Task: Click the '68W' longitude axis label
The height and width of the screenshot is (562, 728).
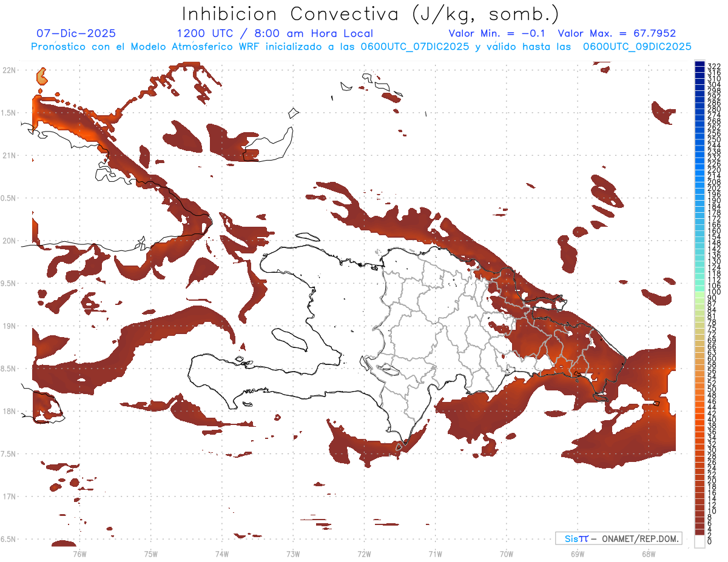Action: 649,554
